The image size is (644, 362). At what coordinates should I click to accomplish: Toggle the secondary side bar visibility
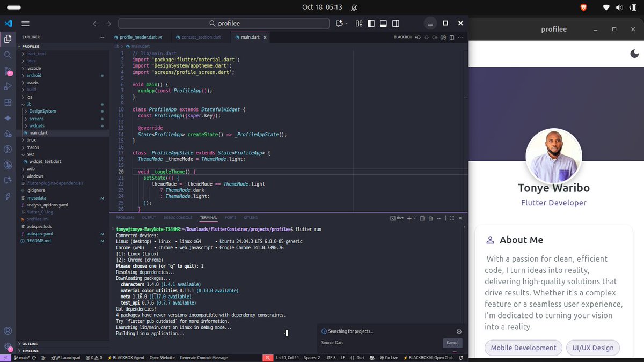click(396, 24)
